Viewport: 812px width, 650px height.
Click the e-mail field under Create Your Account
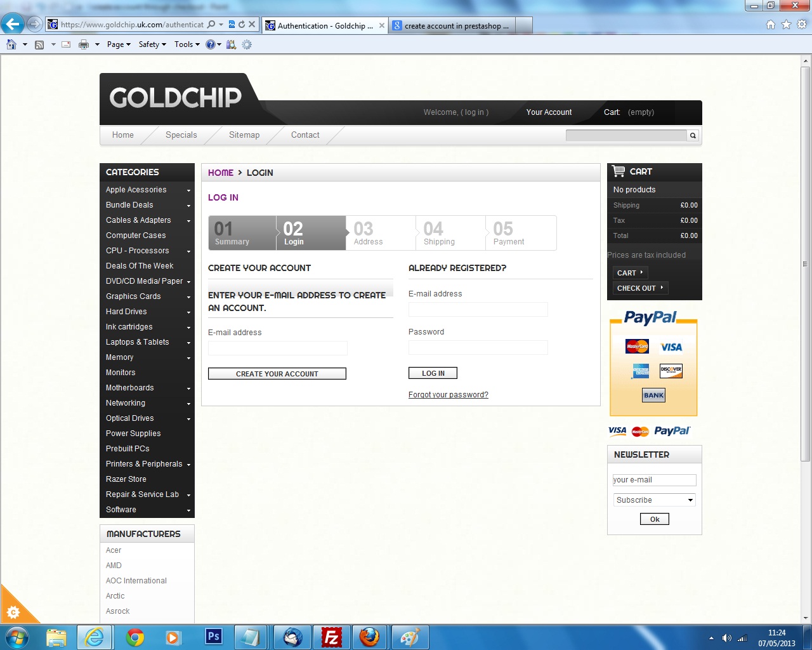tap(278, 348)
